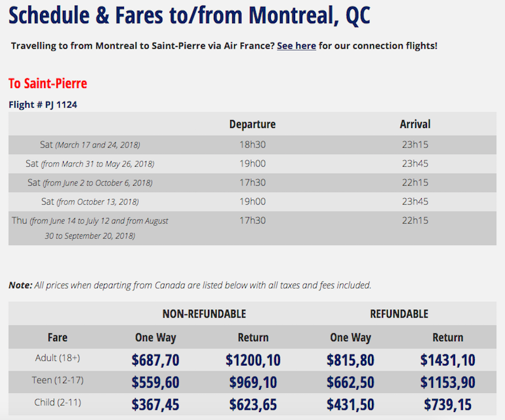
Task: Click the NON-REFUNDABLE fares header
Action: [x=204, y=314]
